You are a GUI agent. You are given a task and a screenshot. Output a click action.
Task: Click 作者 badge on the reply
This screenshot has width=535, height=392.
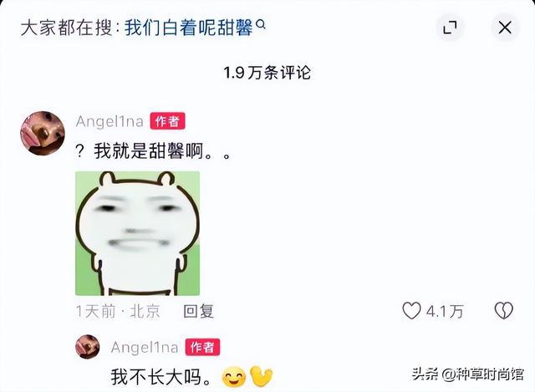202,348
